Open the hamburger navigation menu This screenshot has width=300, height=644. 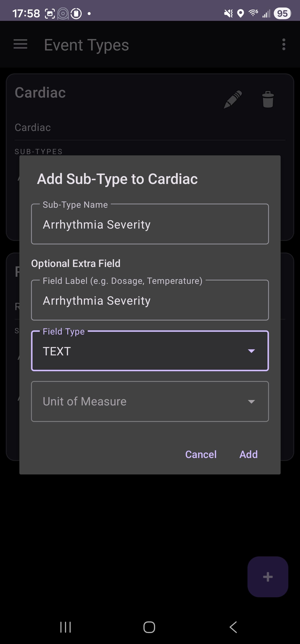pos(20,44)
